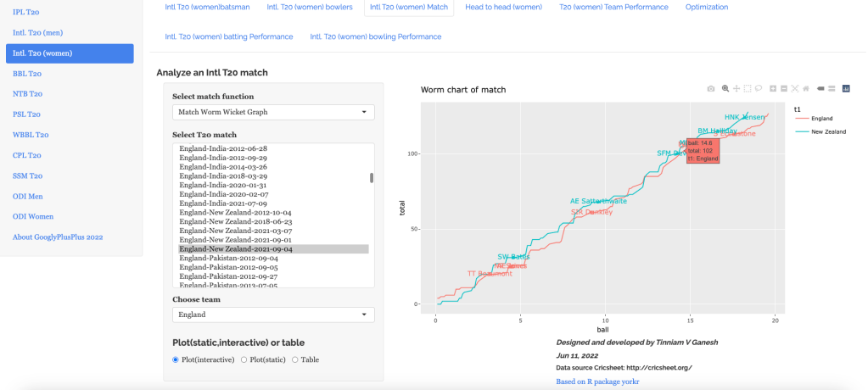
Task: Reset chart axes with the home icon
Action: [805, 89]
